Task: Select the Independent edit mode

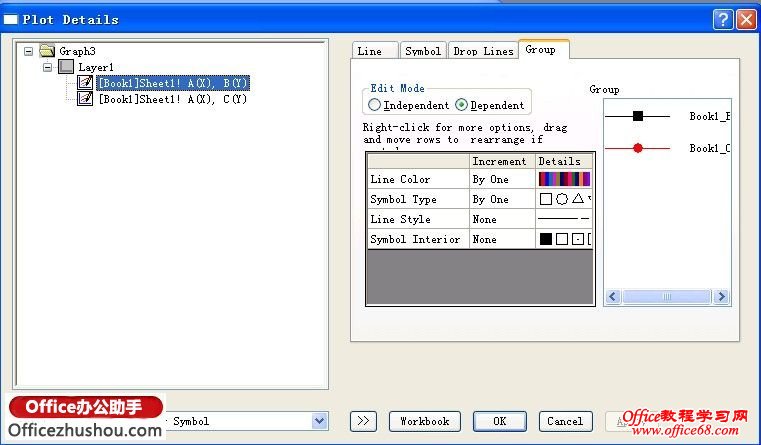Action: [374, 105]
